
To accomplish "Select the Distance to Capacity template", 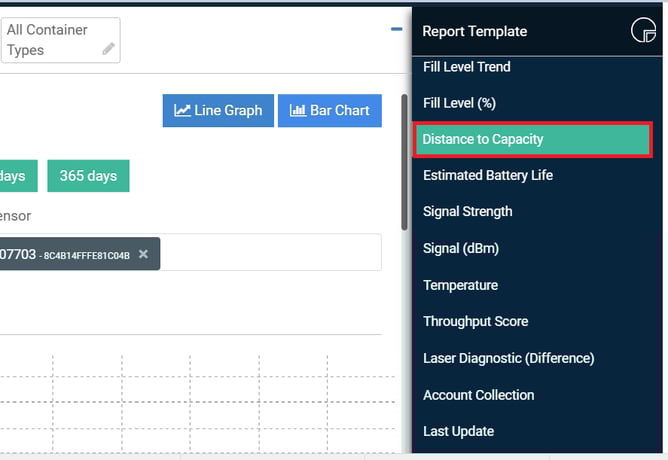I will [532, 139].
